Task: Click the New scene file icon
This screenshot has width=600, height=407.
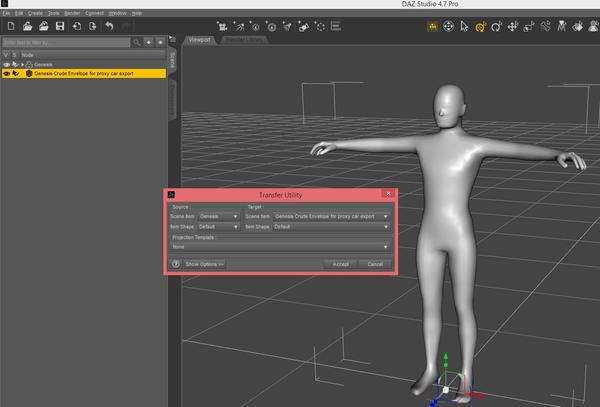Action: tap(9, 25)
